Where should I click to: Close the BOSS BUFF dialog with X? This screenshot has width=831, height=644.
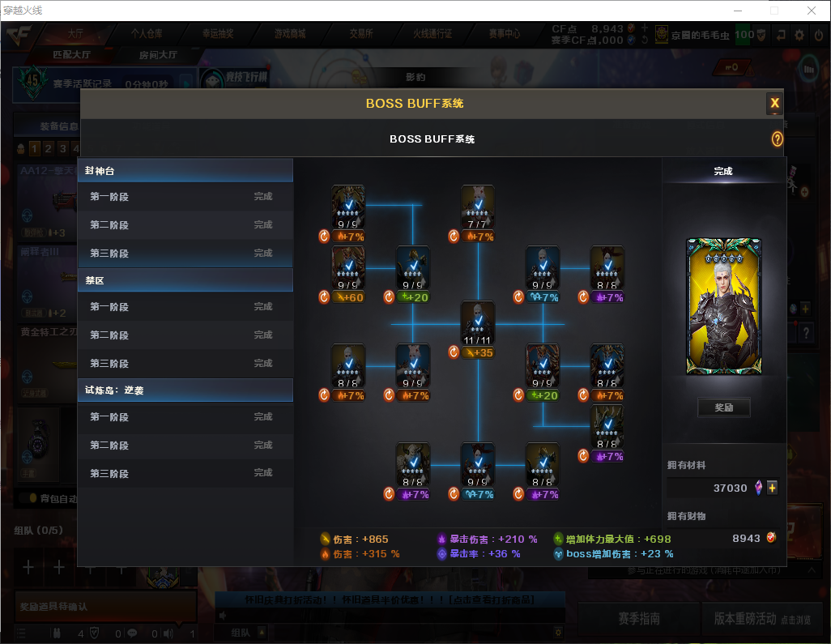point(774,103)
